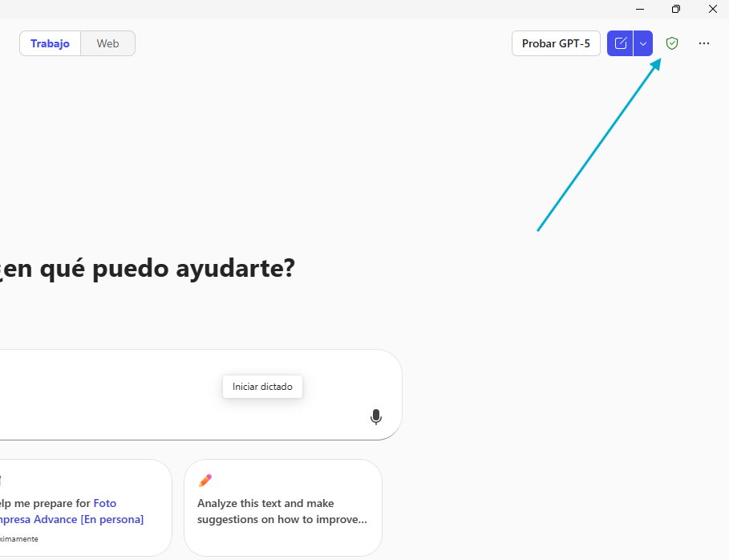Click the '¿en qué puedo ayudarte?' heading
The height and width of the screenshot is (560, 729).
point(148,268)
